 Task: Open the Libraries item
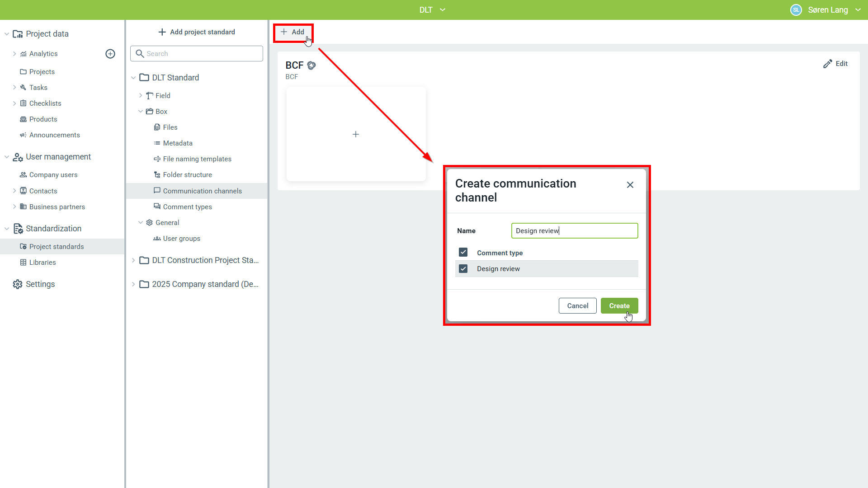[x=42, y=263]
